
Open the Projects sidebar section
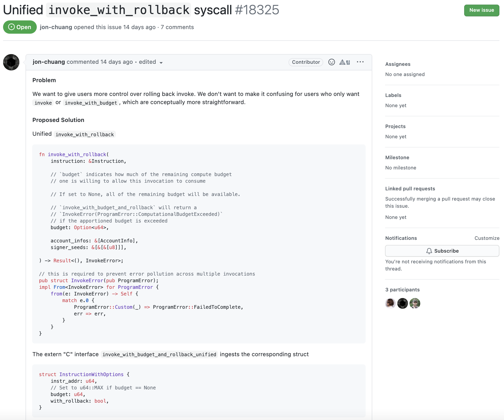click(395, 126)
